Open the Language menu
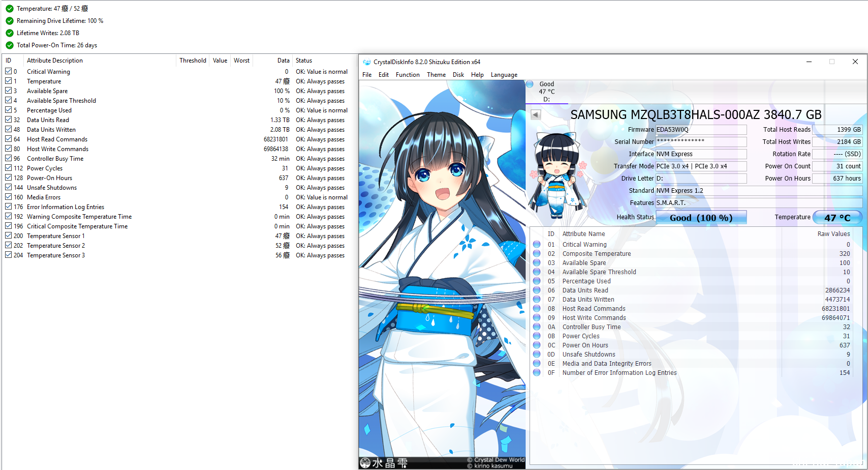Screen dimensions: 868x470 tap(504, 75)
